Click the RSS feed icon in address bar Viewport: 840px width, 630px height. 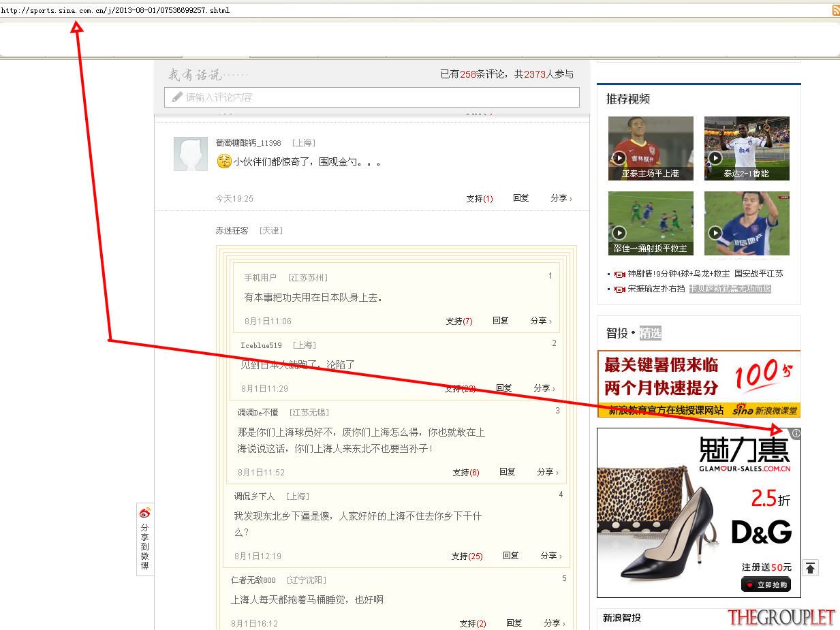[835, 10]
